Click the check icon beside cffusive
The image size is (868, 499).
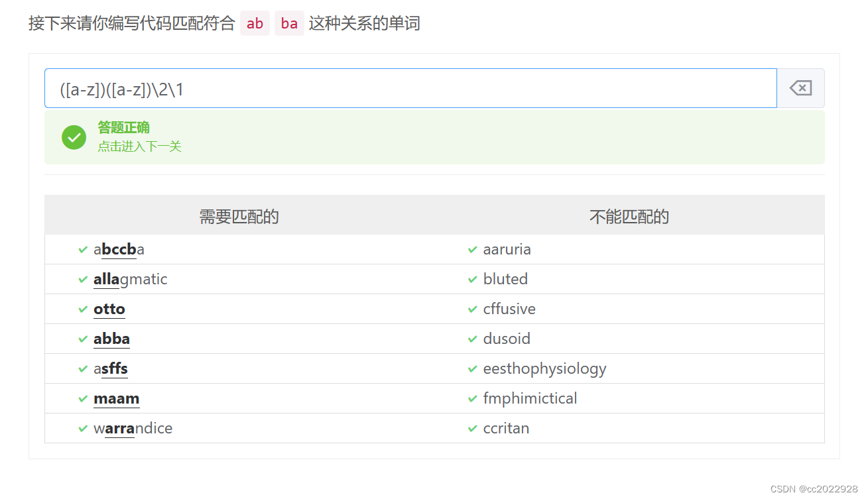point(473,309)
